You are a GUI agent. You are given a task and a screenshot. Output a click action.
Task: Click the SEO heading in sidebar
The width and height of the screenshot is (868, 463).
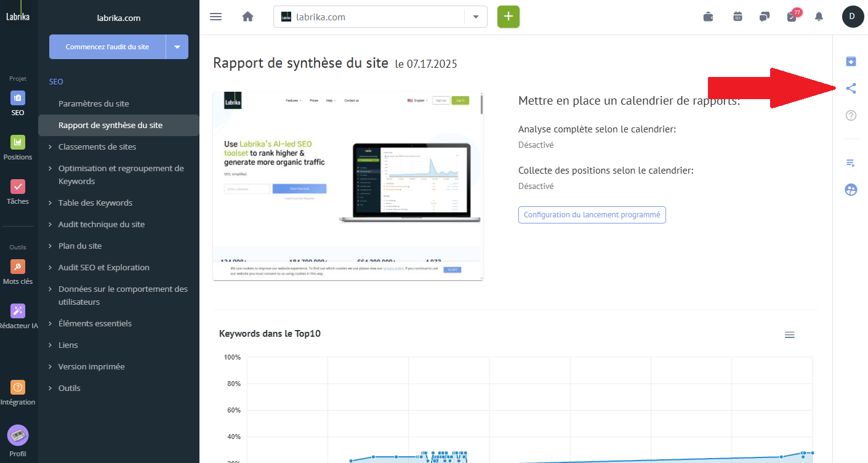click(x=56, y=81)
